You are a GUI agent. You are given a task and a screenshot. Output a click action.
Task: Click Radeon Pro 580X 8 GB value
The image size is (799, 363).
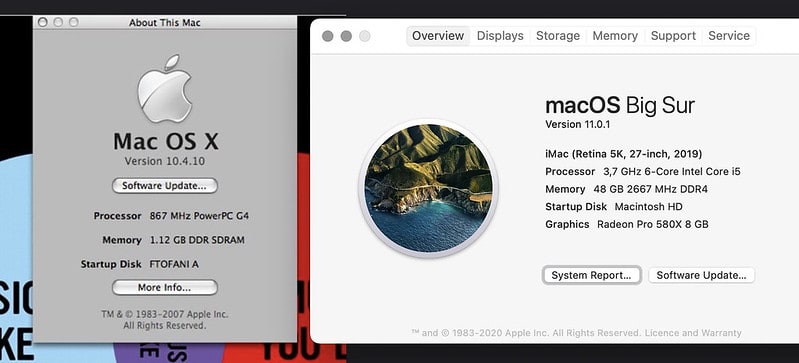[x=653, y=224]
